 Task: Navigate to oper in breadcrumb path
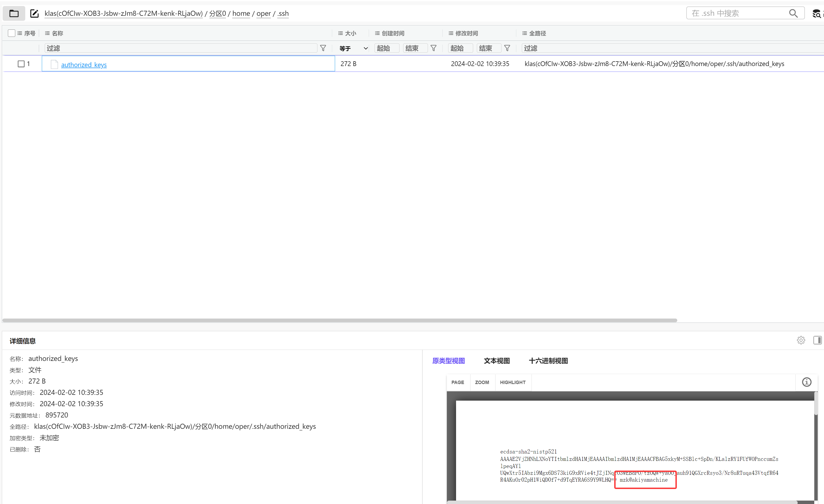(x=263, y=13)
